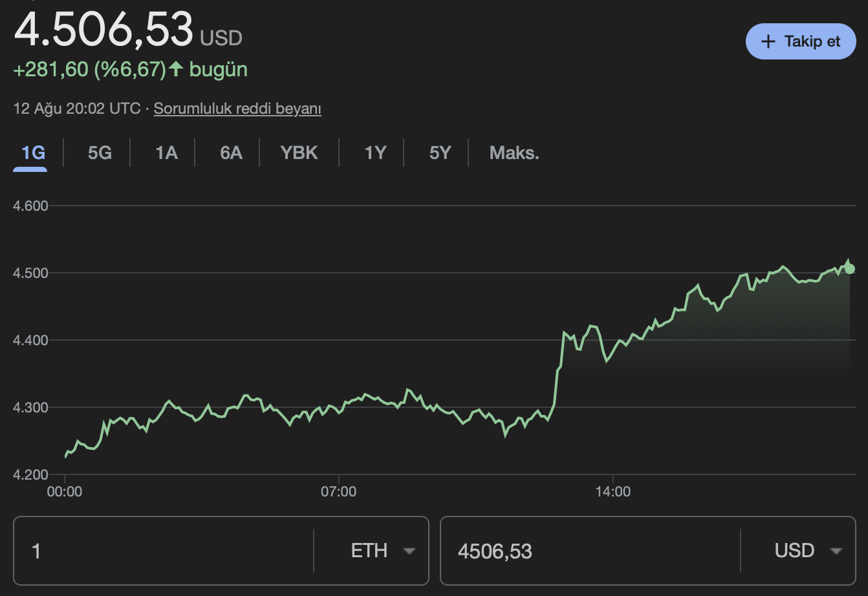Show the 5Y time range chart
The width and height of the screenshot is (868, 596).
tap(440, 153)
